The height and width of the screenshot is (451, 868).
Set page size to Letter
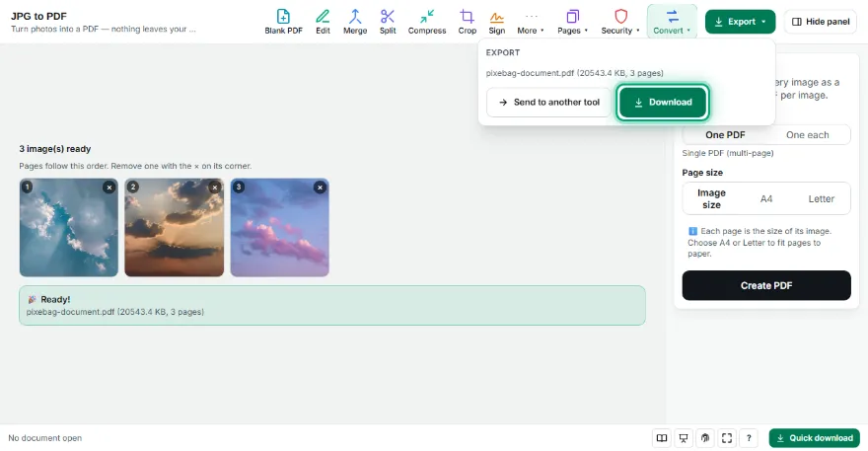click(x=821, y=199)
